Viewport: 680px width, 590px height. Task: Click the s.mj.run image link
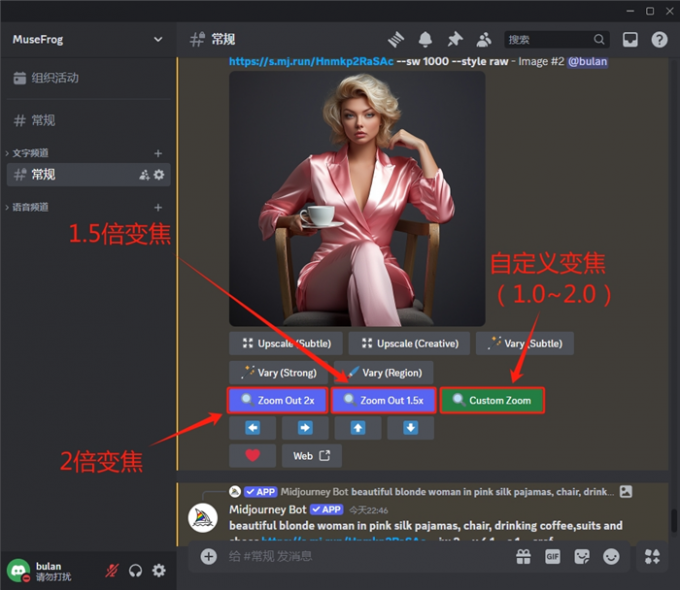tap(311, 61)
